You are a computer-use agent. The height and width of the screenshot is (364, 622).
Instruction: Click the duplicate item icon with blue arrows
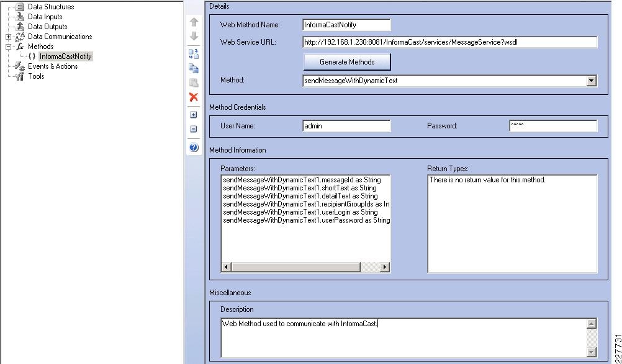(194, 53)
